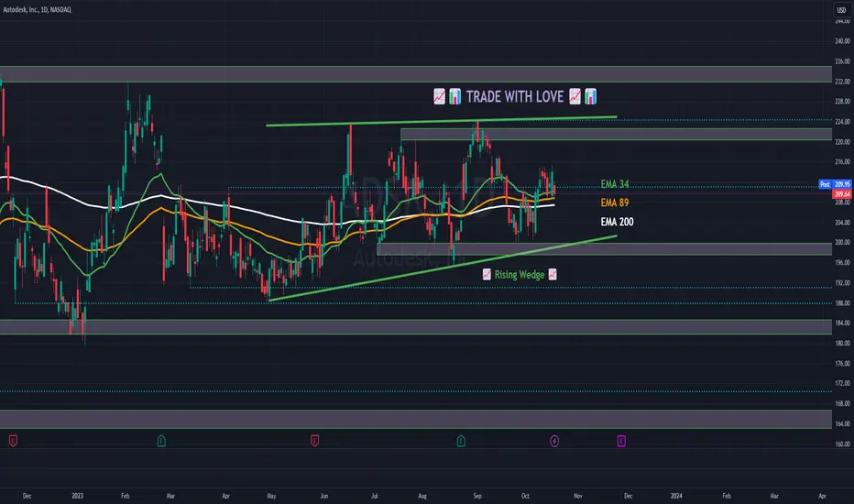Viewport: 854px width, 504px height.
Task: Select the EMA 89 label
Action: tap(615, 203)
